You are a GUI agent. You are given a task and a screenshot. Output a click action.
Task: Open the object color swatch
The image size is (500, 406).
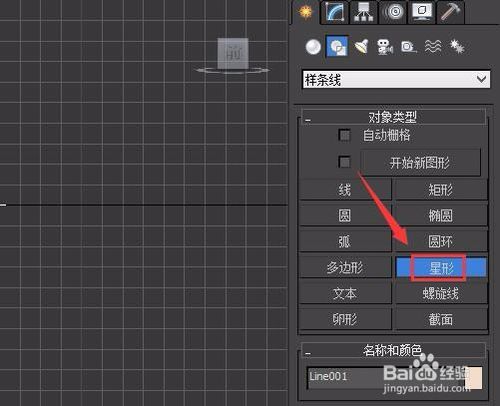pos(473,378)
